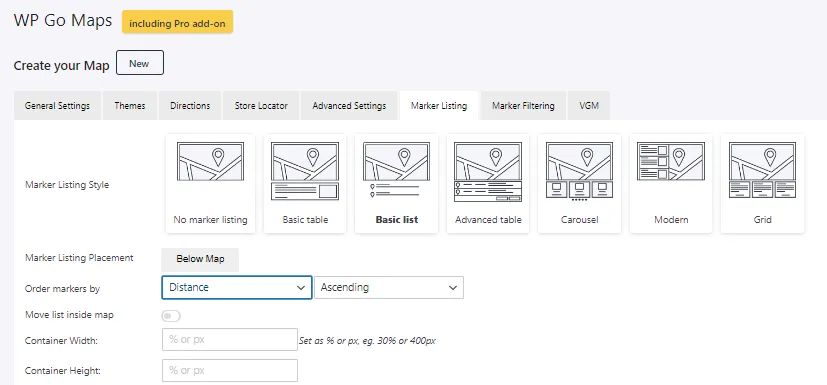Image resolution: width=827 pixels, height=385 pixels.
Task: Focus the Container Height input field
Action: click(x=230, y=370)
